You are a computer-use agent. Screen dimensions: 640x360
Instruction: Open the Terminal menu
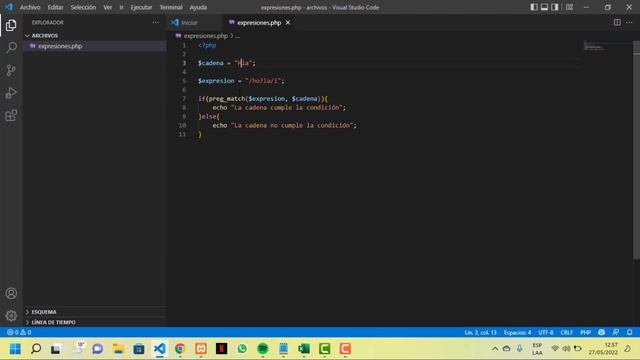click(x=171, y=7)
